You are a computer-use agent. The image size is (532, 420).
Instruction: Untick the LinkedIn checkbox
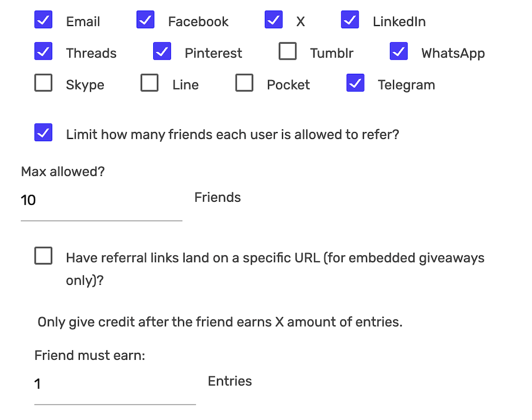[350, 21]
